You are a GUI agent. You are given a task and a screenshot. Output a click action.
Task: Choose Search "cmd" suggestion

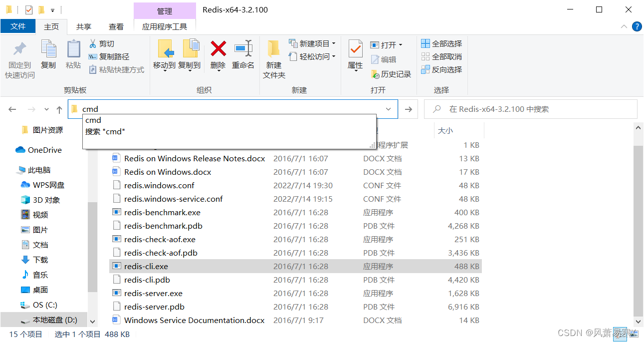[x=105, y=131]
